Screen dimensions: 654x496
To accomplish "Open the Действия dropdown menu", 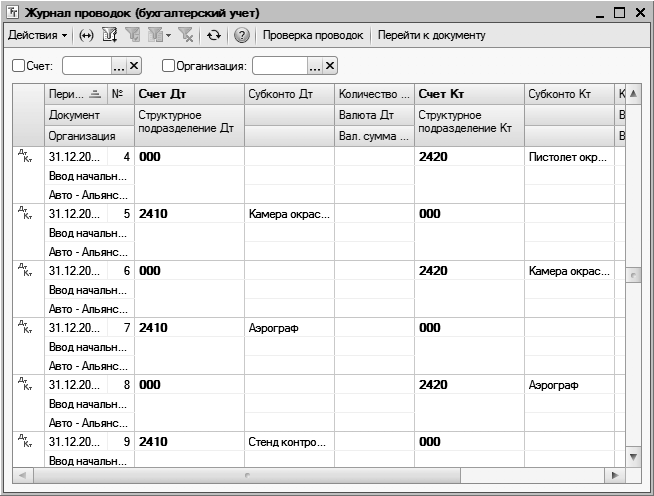I will pos(37,35).
